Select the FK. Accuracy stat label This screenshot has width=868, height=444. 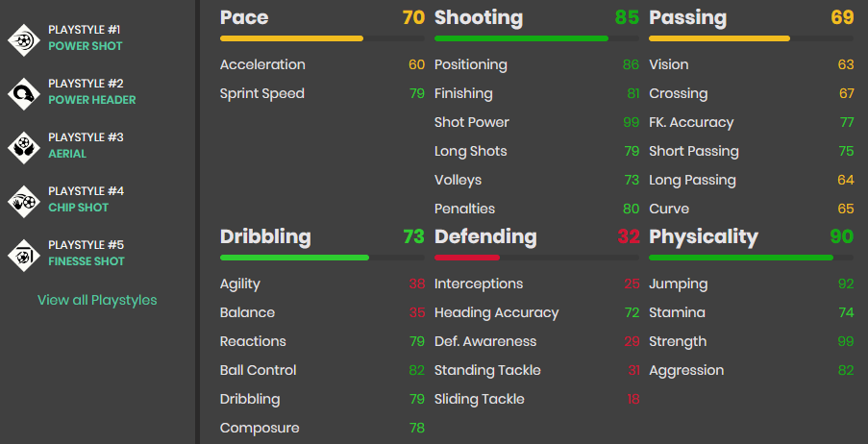(691, 122)
